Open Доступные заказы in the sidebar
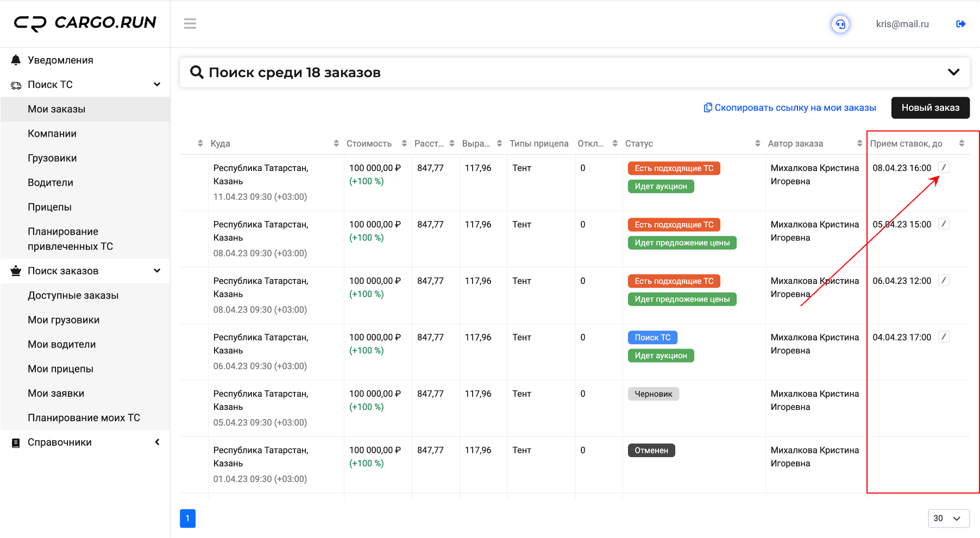 pyautogui.click(x=73, y=295)
